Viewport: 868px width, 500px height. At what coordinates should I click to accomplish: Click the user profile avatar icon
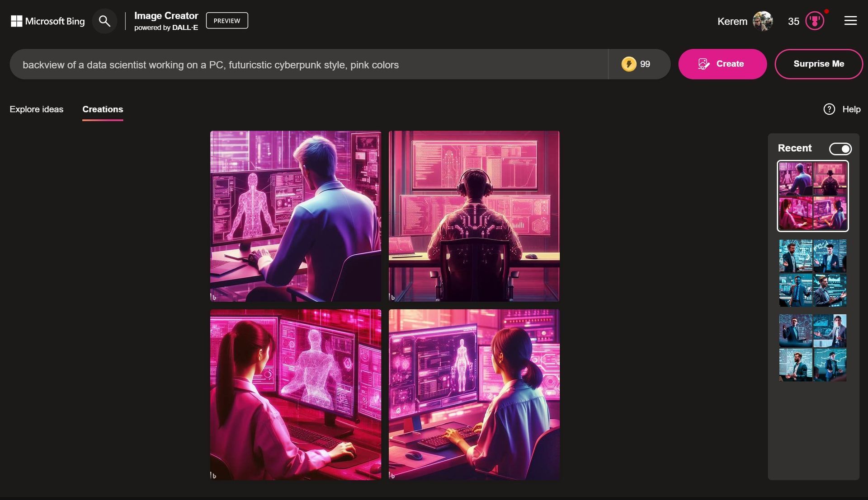763,21
